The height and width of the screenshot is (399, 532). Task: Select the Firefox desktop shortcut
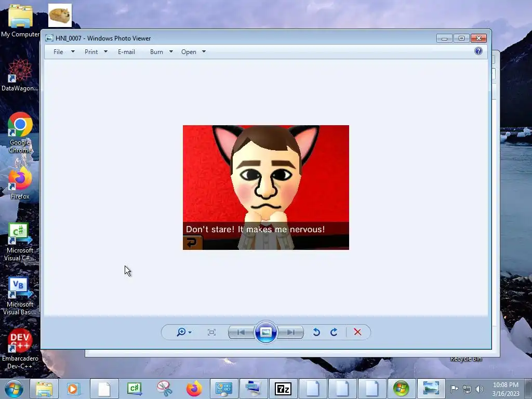click(20, 183)
